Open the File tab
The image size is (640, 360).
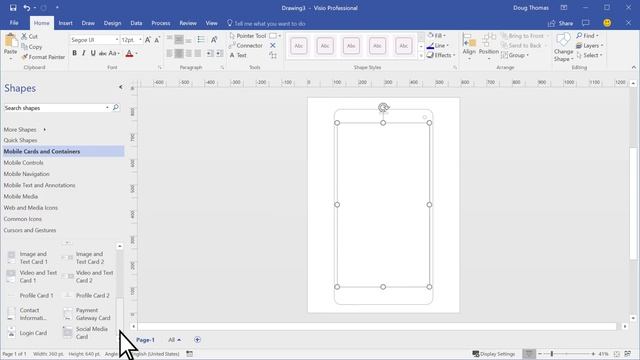[14, 23]
